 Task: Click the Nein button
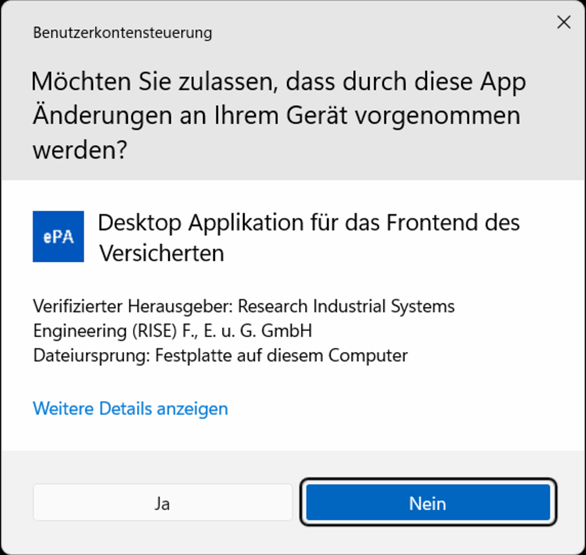coord(428,503)
